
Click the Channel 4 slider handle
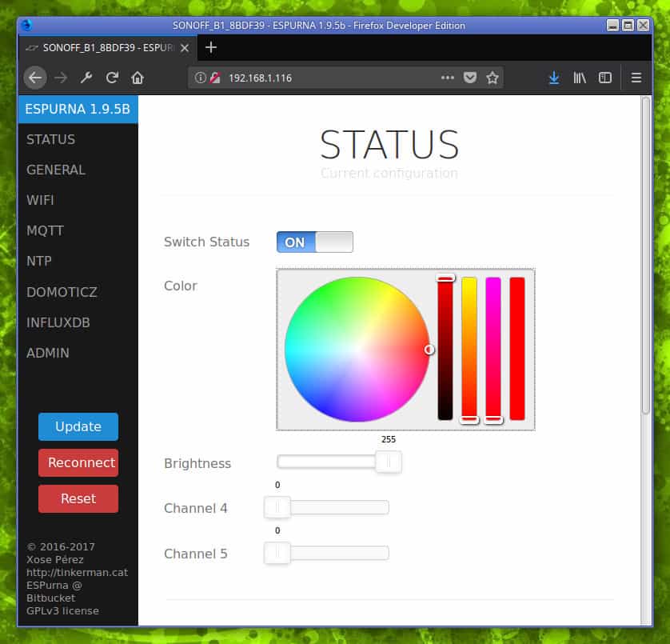tap(277, 507)
